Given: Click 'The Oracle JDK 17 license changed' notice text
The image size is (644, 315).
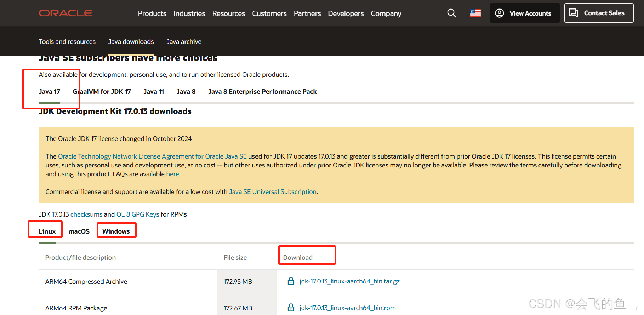Looking at the screenshot, I should click(x=119, y=139).
